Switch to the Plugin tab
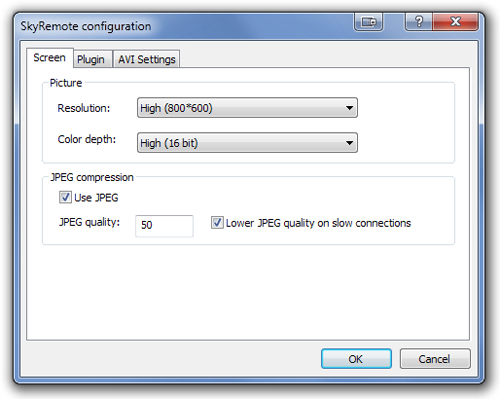500x399 pixels. tap(91, 59)
